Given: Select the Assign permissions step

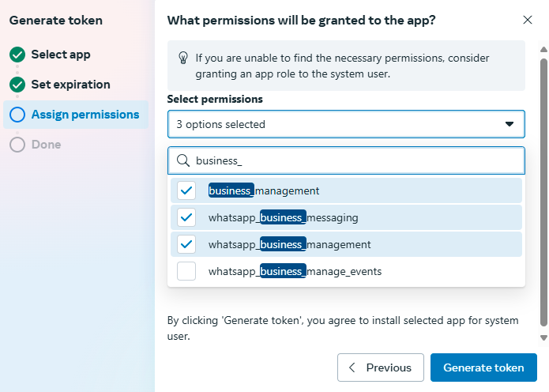Looking at the screenshot, I should (x=85, y=115).
